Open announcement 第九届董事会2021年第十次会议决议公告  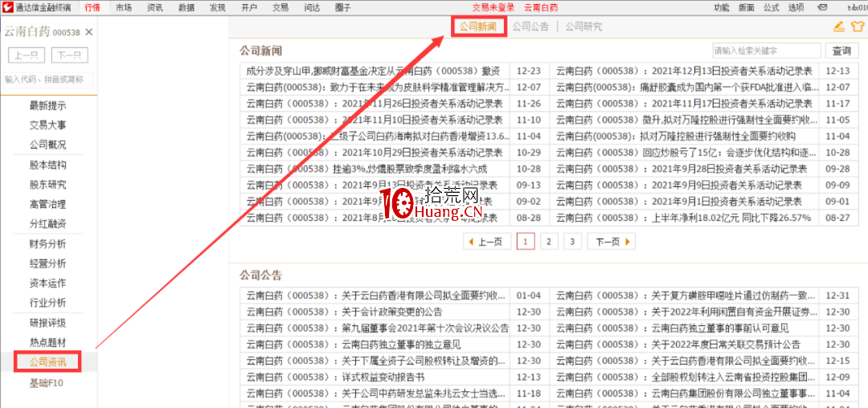tap(378, 328)
